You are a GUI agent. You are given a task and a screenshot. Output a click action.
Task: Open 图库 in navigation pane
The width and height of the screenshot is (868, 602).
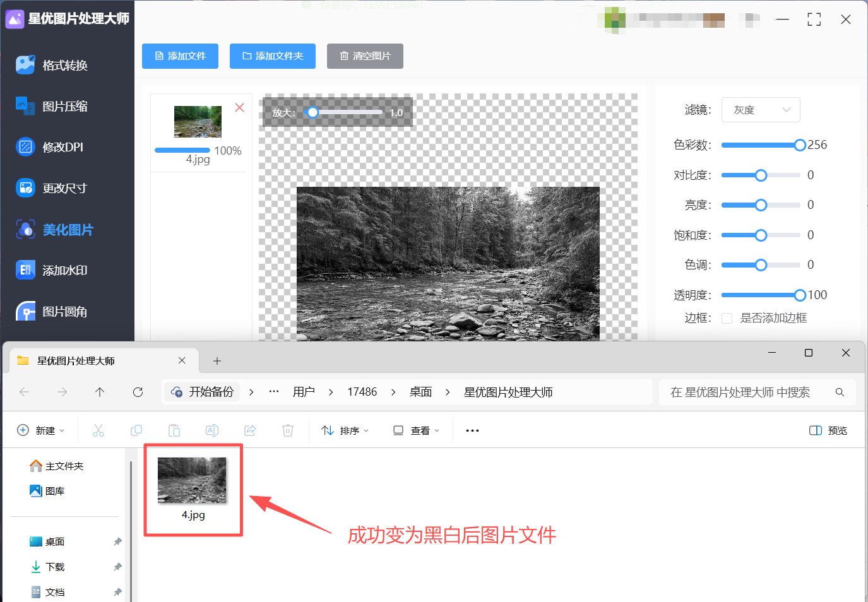click(x=47, y=491)
